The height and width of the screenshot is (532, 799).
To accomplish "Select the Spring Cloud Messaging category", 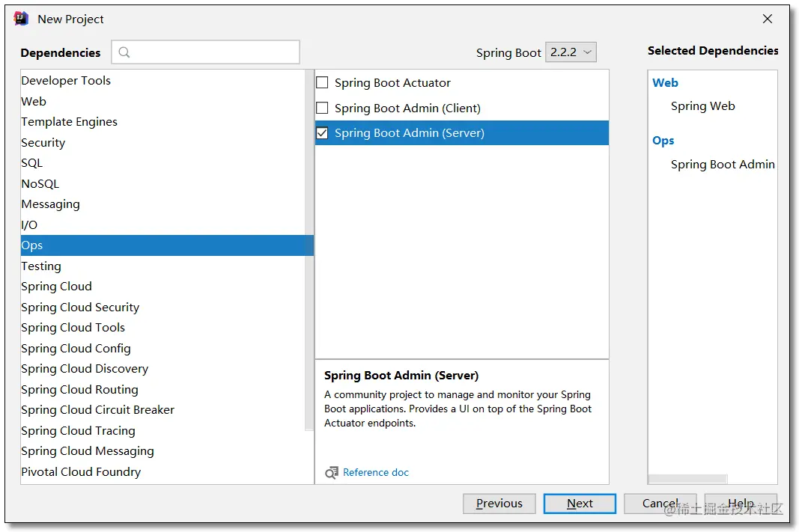I will coord(163,451).
